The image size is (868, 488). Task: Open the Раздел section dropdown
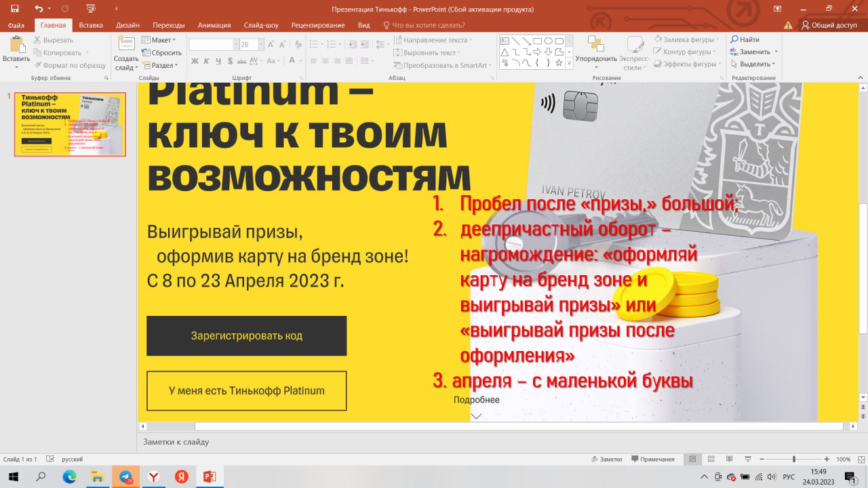pos(159,66)
